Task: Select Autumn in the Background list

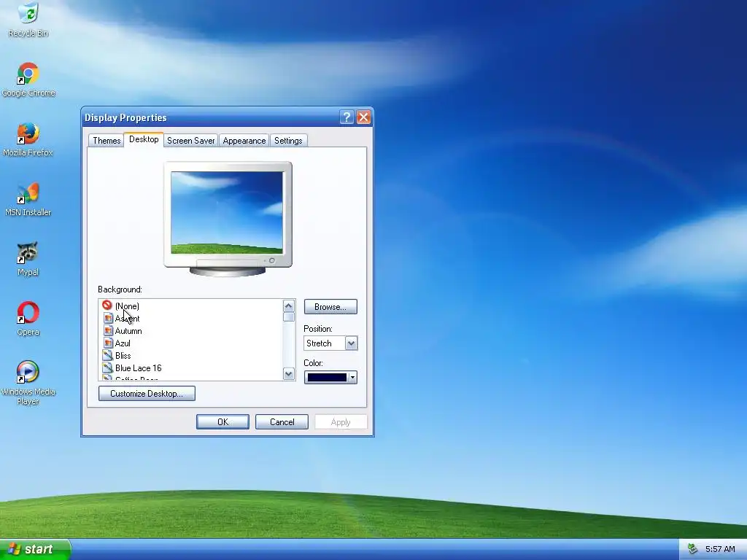Action: (128, 331)
